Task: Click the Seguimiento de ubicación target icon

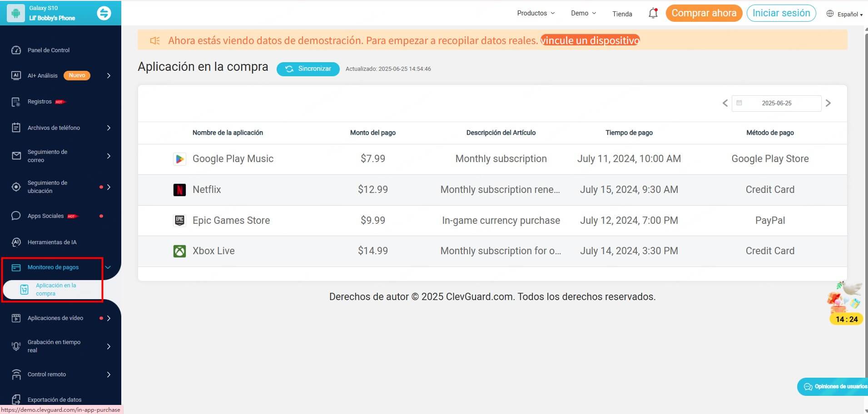Action: pos(16,187)
